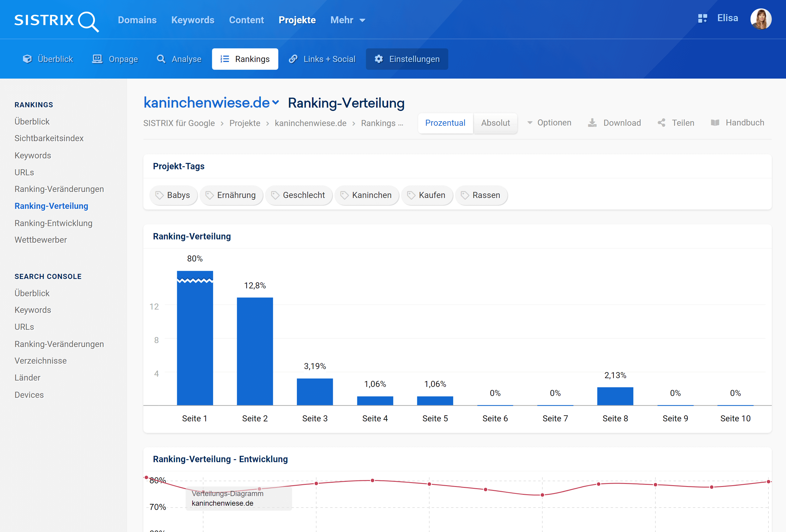Click the Rankings list icon
The width and height of the screenshot is (786, 532).
click(x=225, y=59)
